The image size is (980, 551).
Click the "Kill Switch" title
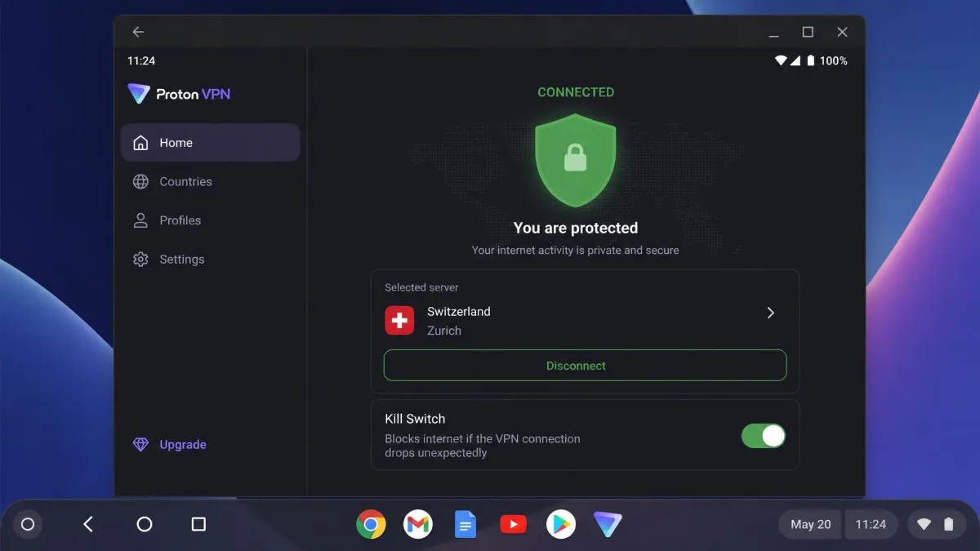point(415,419)
